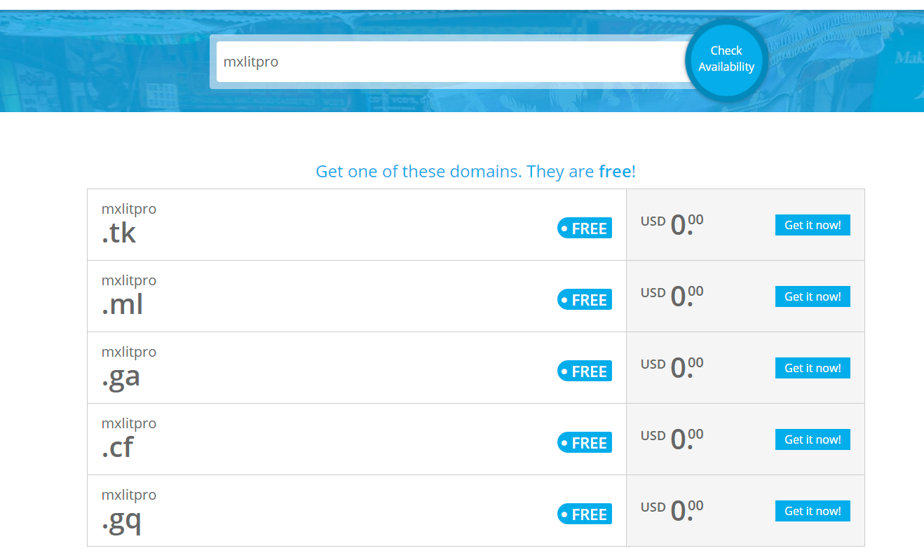Click the FREE badge for .ga

click(584, 371)
